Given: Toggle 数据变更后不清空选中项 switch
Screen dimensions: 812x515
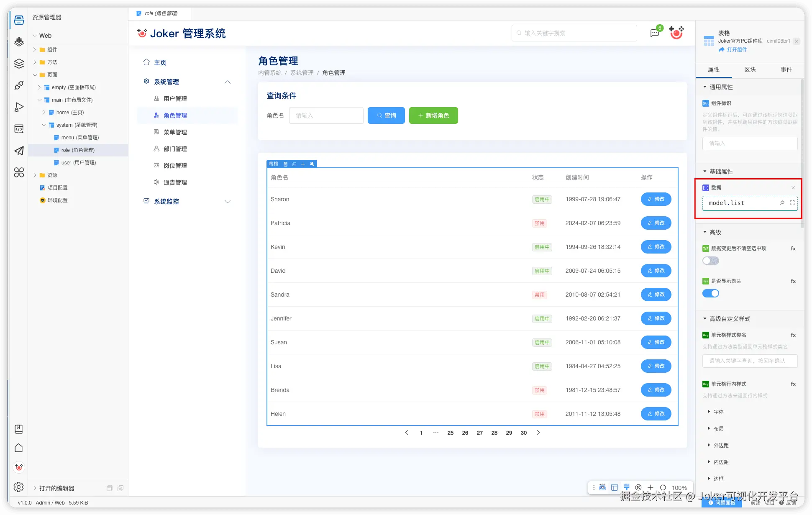Looking at the screenshot, I should 710,261.
